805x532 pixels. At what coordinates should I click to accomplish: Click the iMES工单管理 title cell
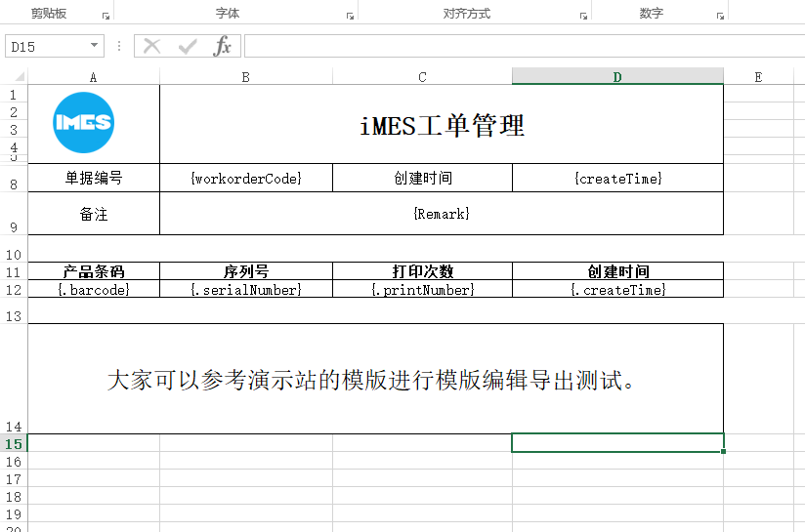click(x=442, y=125)
